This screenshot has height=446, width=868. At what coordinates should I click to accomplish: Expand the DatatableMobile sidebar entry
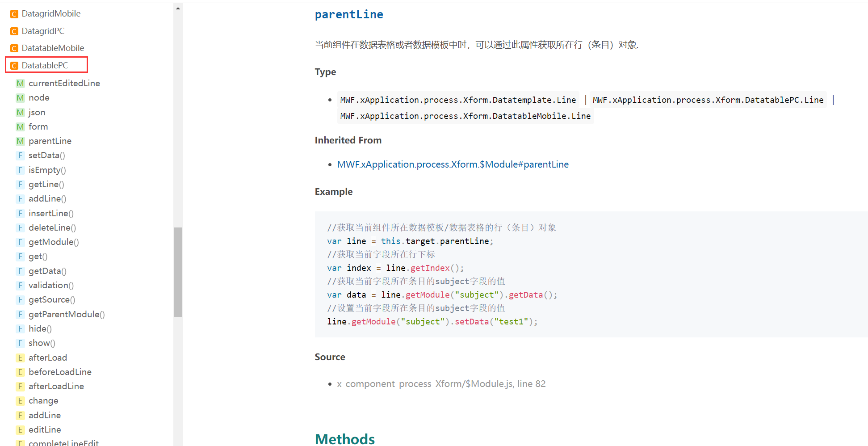point(53,48)
